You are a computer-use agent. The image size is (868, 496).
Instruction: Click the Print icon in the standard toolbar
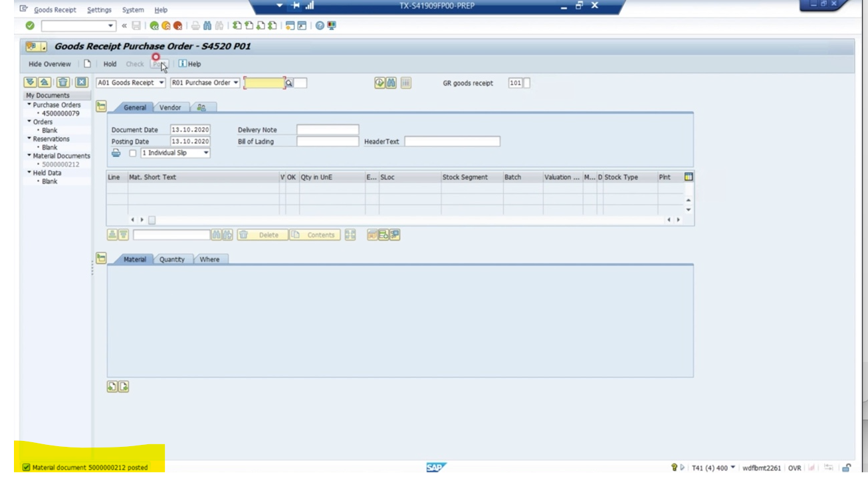coord(195,26)
